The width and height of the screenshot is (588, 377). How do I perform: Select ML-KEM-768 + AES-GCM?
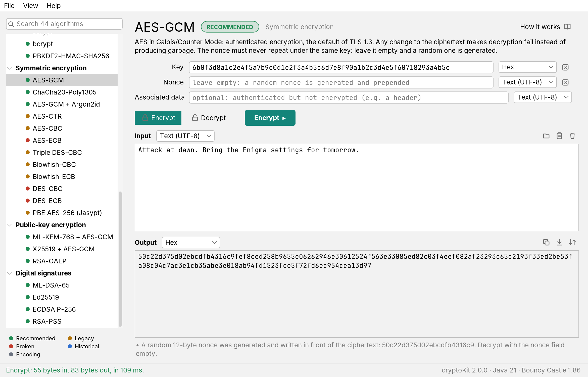point(62,237)
